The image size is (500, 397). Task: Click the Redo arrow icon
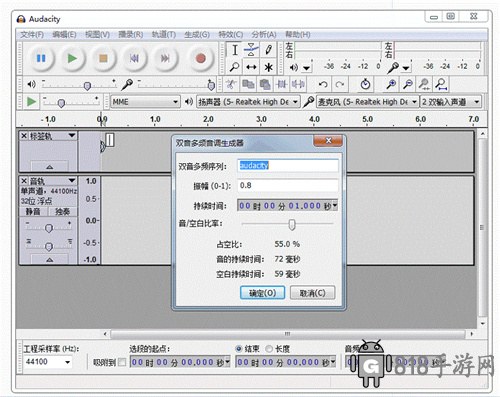[x=340, y=84]
